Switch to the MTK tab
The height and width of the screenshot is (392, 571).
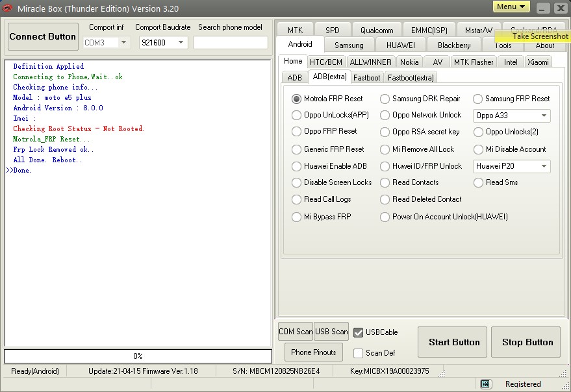295,31
